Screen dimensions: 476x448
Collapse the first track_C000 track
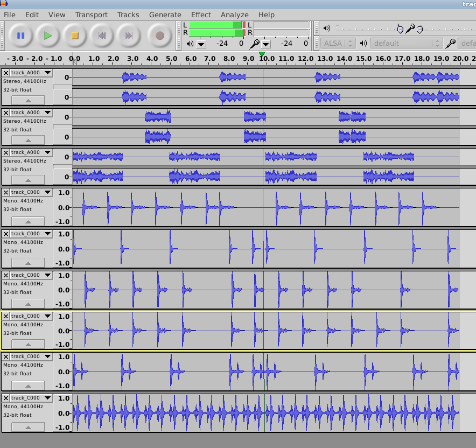(28, 221)
